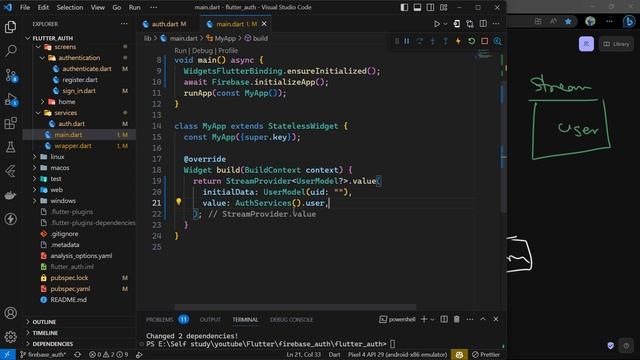Open wrapper.dart in the explorer
Image resolution: width=640 pixels, height=360 pixels.
(73, 146)
